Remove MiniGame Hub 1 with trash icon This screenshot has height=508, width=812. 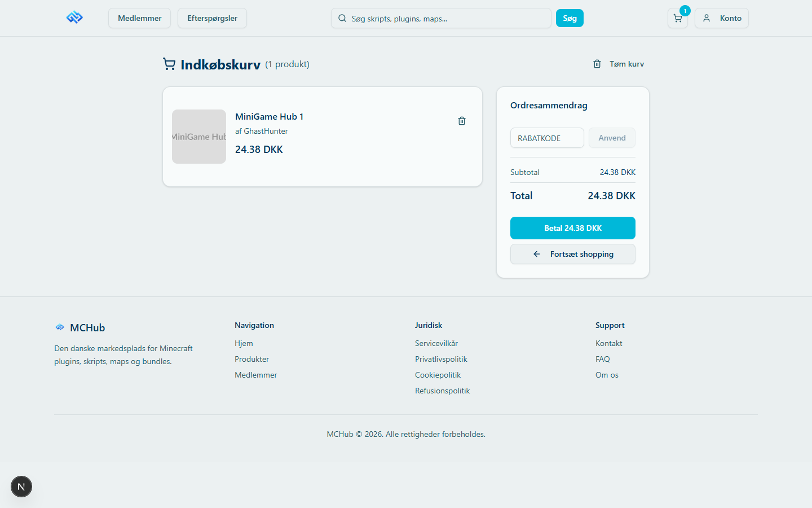462,121
